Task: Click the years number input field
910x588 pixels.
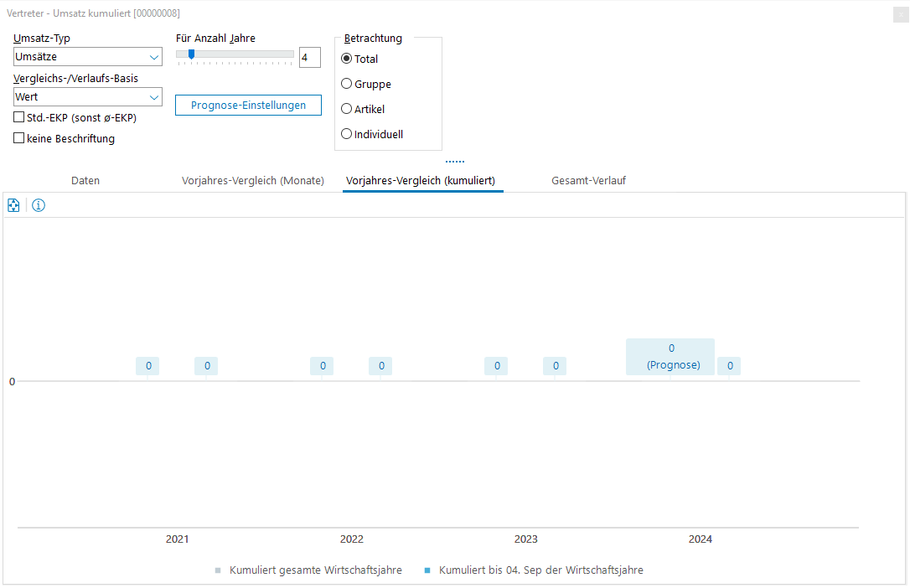Action: [309, 58]
